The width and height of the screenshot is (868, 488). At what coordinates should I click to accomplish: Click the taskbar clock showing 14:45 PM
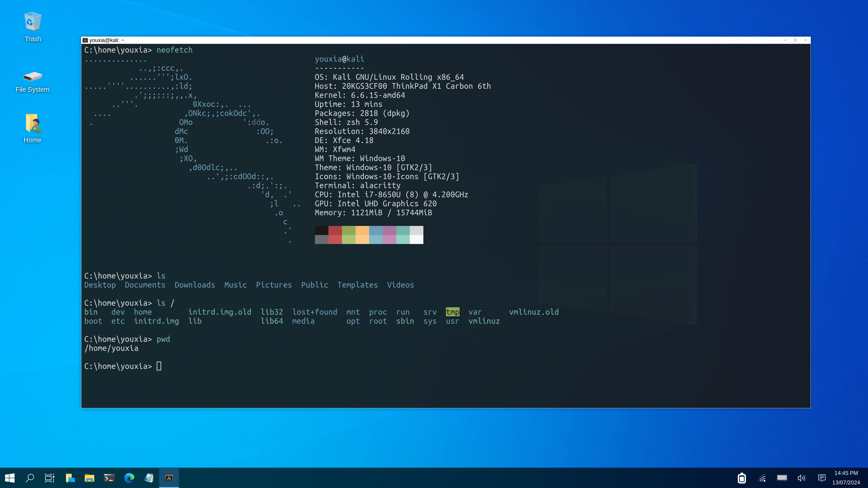pyautogui.click(x=846, y=473)
